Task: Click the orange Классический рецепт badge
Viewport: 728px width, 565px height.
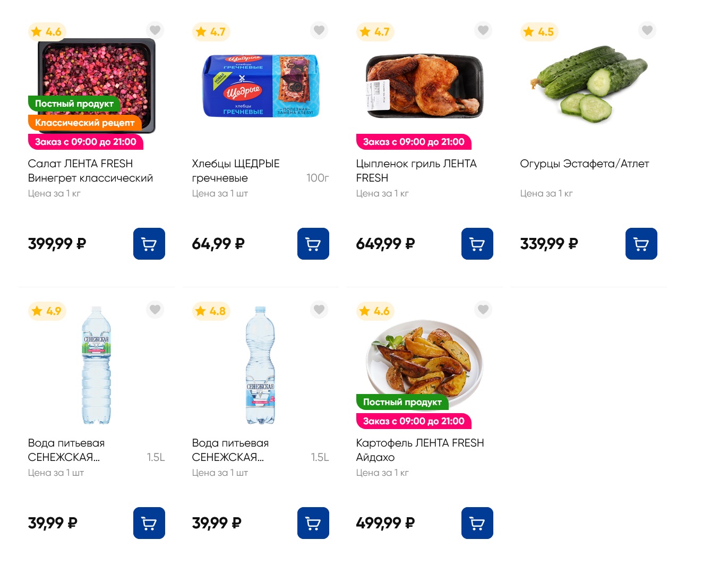Action: (x=84, y=123)
